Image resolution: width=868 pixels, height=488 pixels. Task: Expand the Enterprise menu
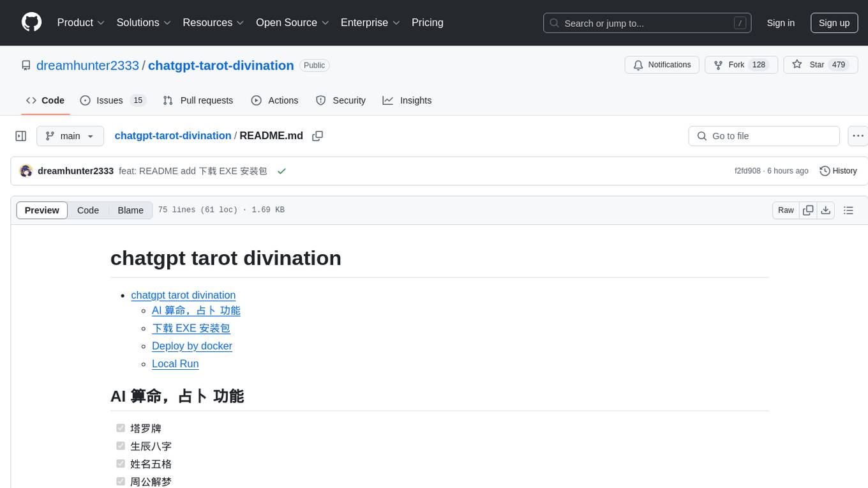[370, 22]
